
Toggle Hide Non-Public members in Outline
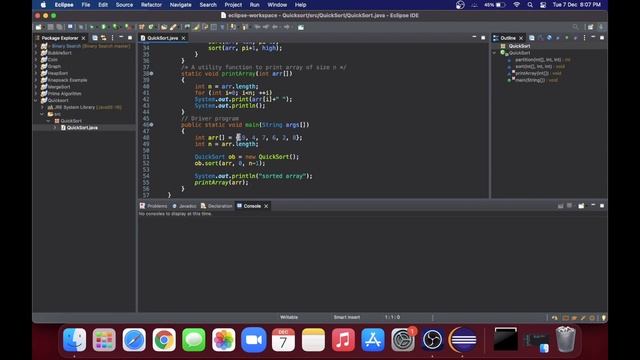567,38
